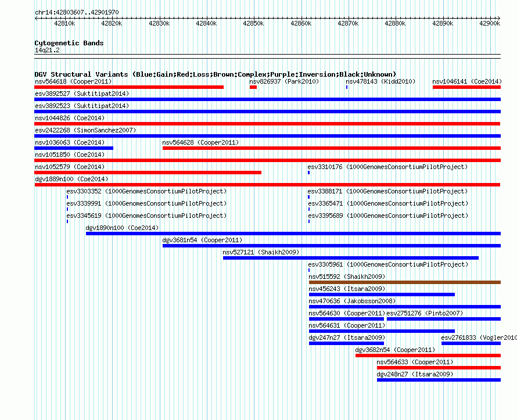Click the dgv1890n100 (Coe2014) label
517x420 pixels.
(x=122, y=228)
